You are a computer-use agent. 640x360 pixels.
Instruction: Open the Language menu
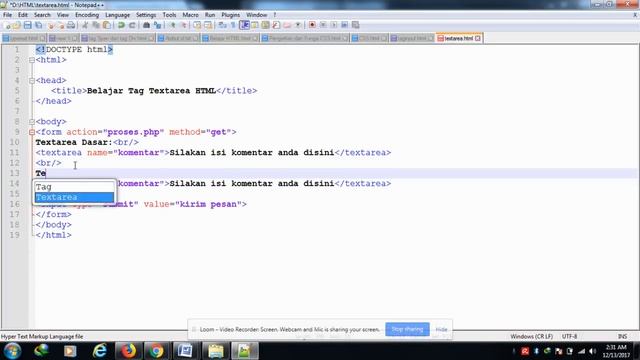[x=118, y=15]
